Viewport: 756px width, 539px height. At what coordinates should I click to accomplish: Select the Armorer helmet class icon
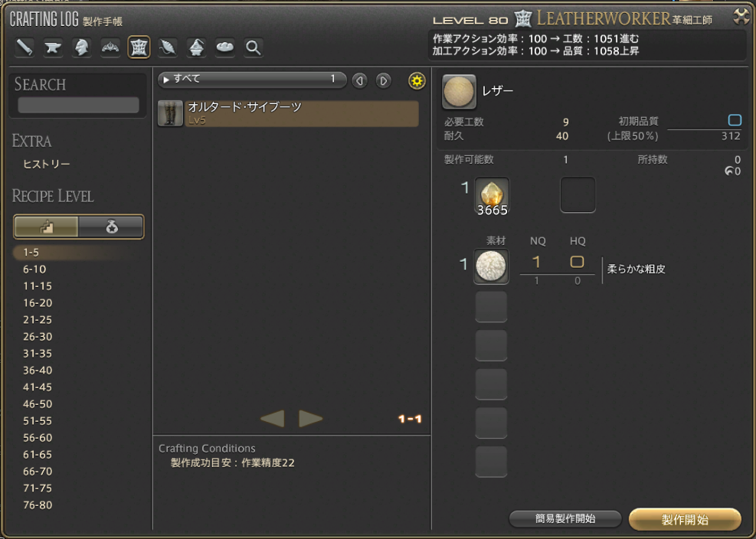(81, 47)
